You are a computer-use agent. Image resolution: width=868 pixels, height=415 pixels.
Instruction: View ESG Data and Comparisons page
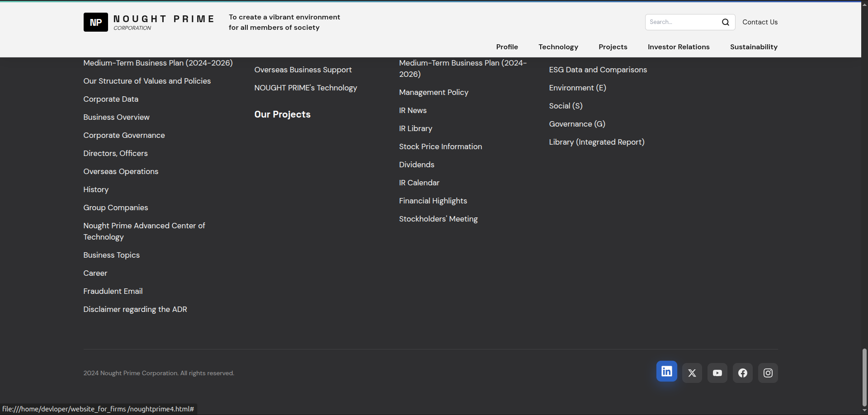coord(598,70)
